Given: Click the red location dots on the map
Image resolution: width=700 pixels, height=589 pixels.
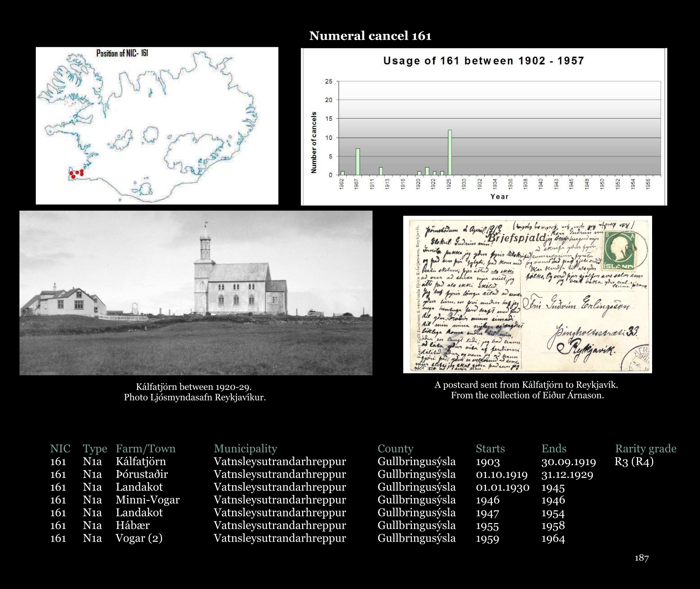Looking at the screenshot, I should (76, 173).
